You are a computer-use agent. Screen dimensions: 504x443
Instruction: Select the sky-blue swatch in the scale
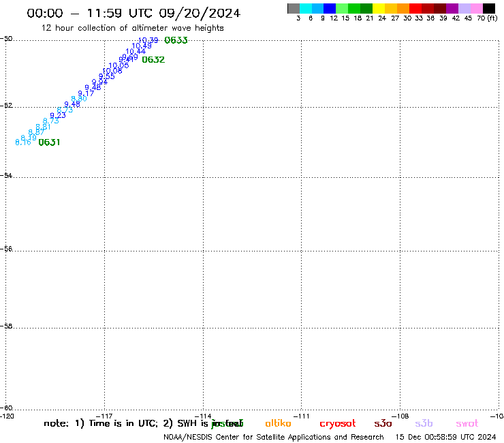pos(317,8)
